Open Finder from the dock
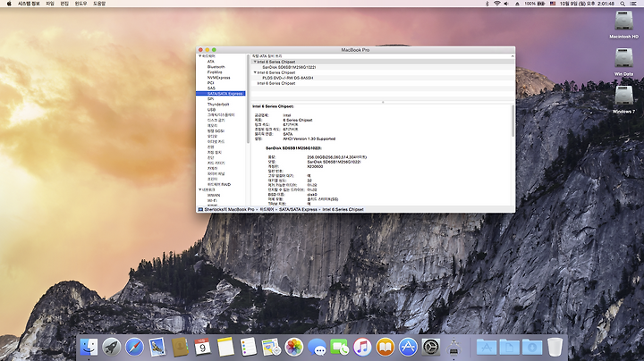 89,347
